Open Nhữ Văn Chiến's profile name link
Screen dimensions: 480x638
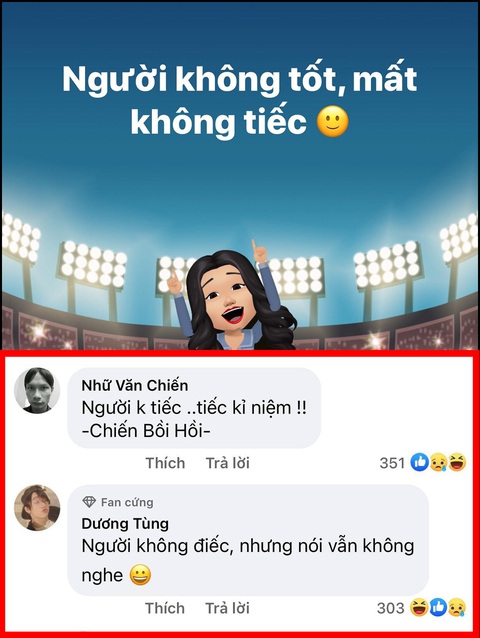[135, 385]
